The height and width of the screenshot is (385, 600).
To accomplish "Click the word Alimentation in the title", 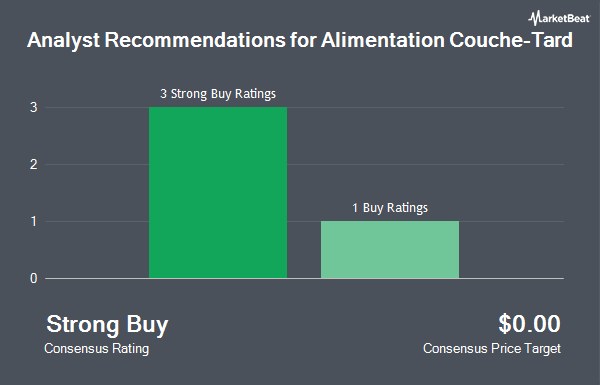I will pyautogui.click(x=383, y=40).
